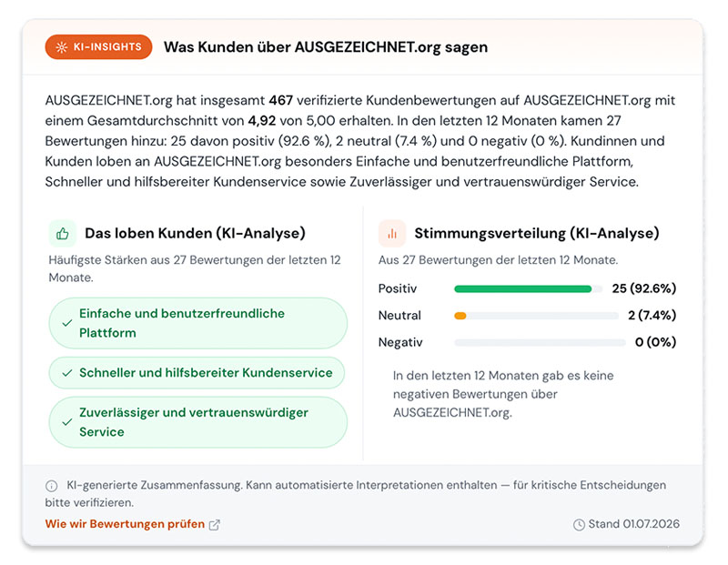
Task: Click the checkmark in the Einfache Plattform pill
Action: point(67,323)
